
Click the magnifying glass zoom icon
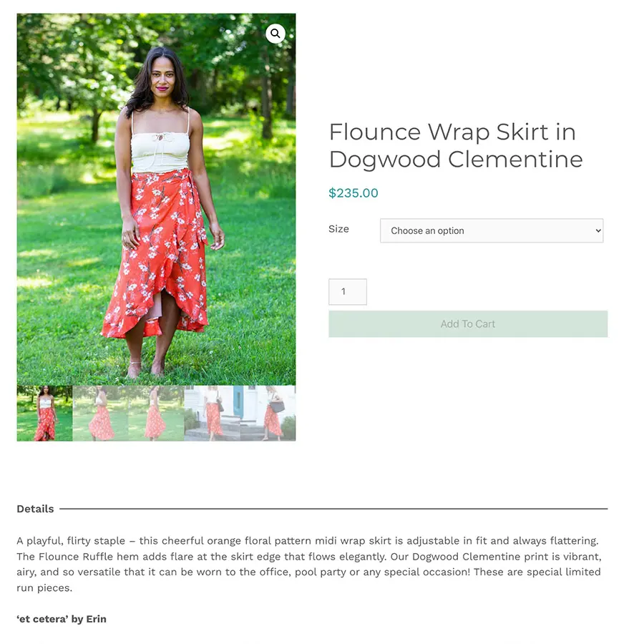(275, 33)
